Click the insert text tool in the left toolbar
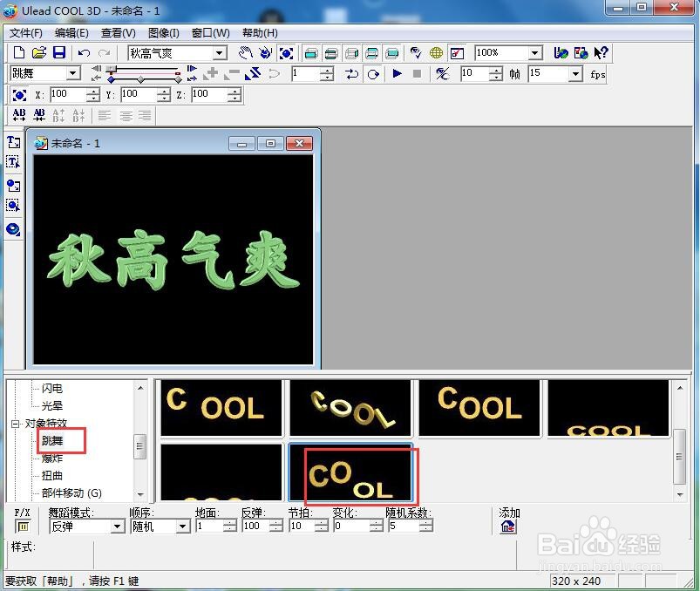700x591 pixels. [13, 142]
